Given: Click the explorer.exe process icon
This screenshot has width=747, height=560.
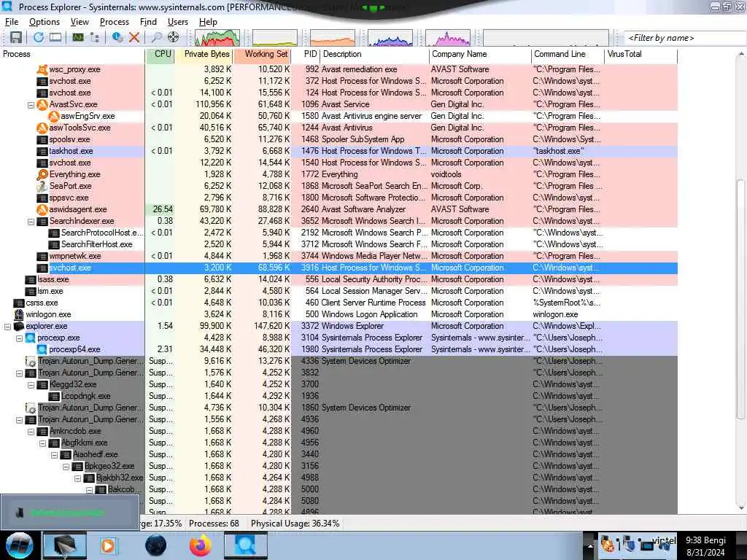Looking at the screenshot, I should 18,326.
